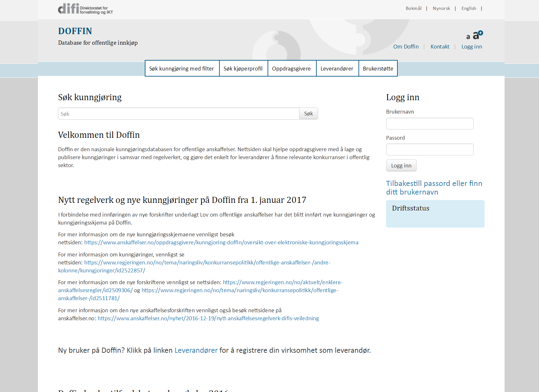Viewport: 539px width, 392px height.
Task: Open Søk kjøperprofil menu item
Action: coord(243,68)
